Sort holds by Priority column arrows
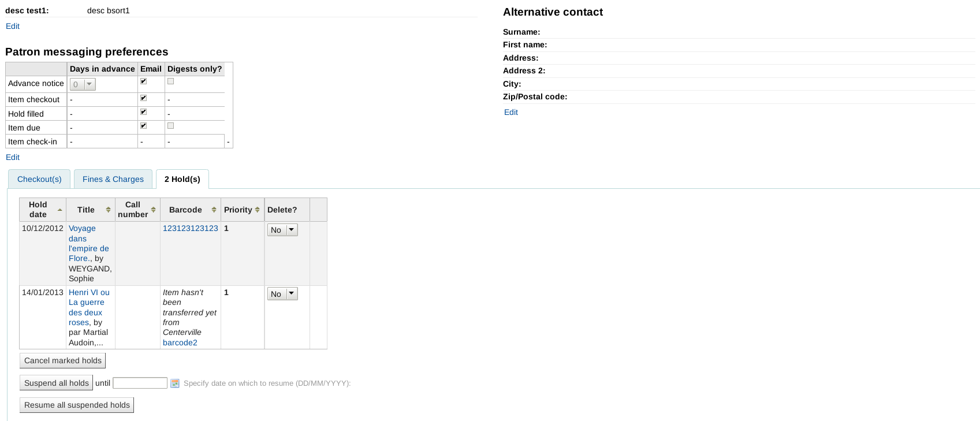This screenshot has width=980, height=421. [257, 210]
